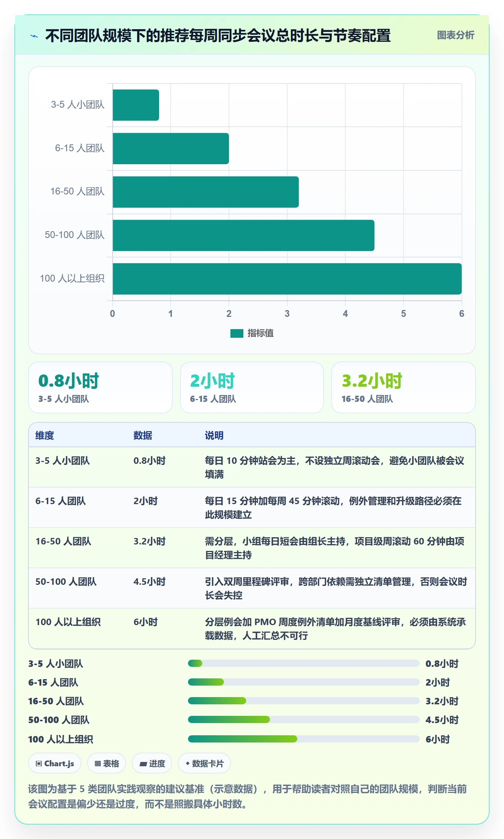This screenshot has width=504, height=839.
Task: Toggle the 指标值 legend color swatch
Action: [237, 333]
